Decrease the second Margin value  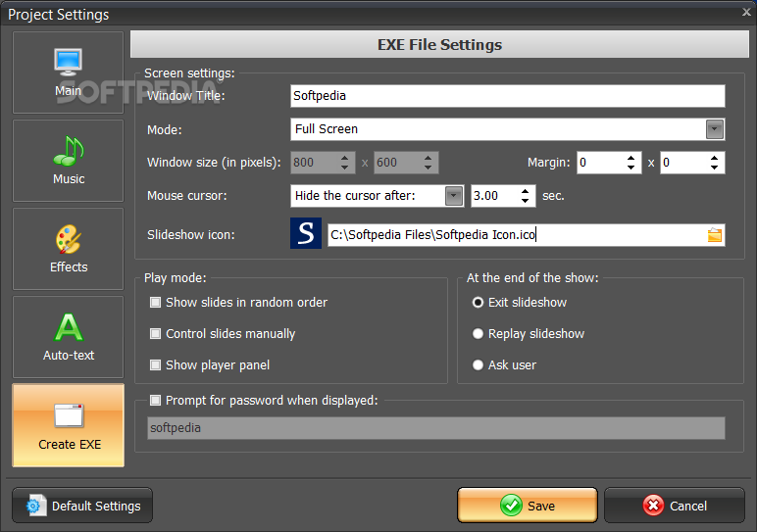(715, 167)
